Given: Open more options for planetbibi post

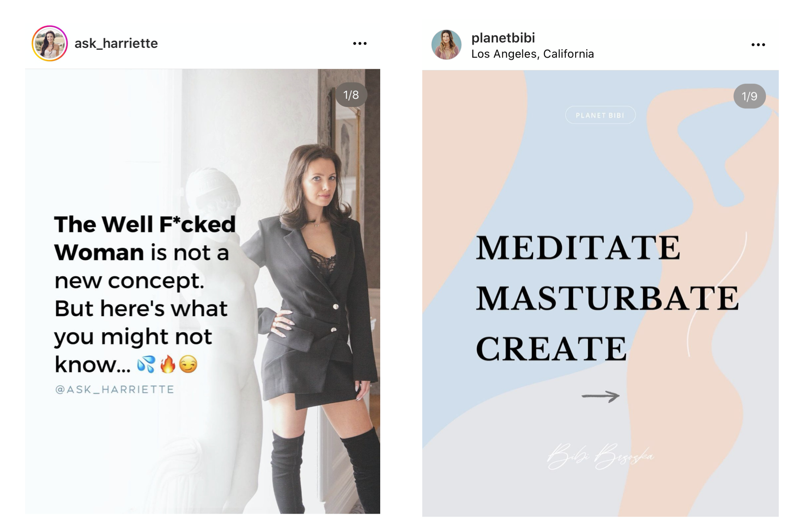Looking at the screenshot, I should [x=758, y=45].
